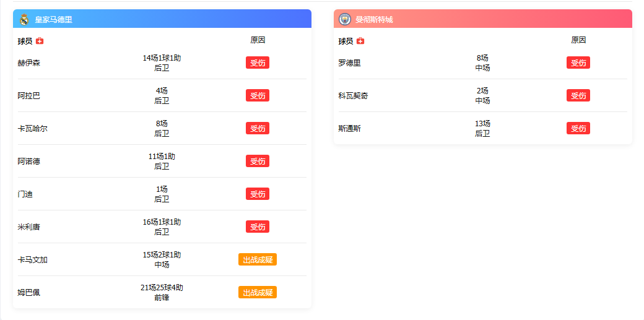Screen dimensions: 644x320
Task: Click the red medical icon under Real Madrid
Action: 40,41
